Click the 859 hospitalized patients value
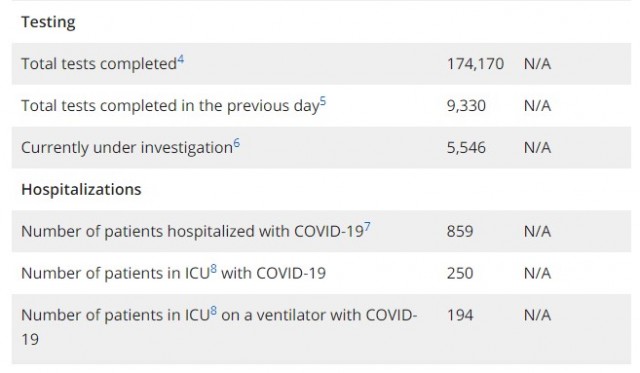Screen dimensions: 640x373 coord(460,231)
